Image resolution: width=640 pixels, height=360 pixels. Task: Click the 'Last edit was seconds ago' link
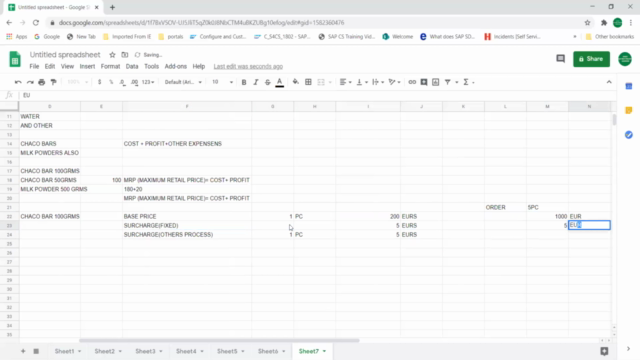point(248,66)
